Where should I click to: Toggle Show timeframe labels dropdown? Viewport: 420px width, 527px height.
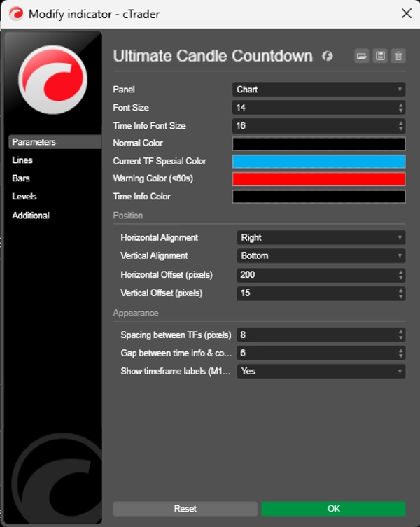(x=321, y=372)
